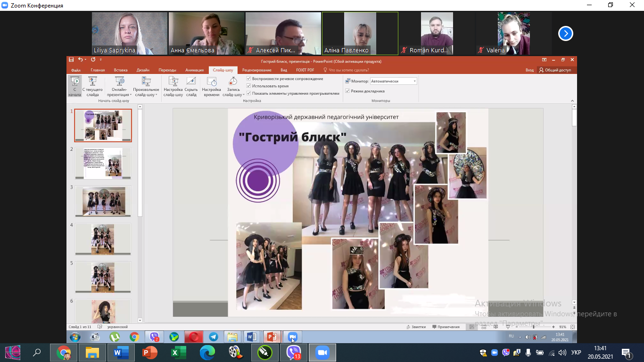Click the zoom-in plus in the status bar

coord(553,327)
